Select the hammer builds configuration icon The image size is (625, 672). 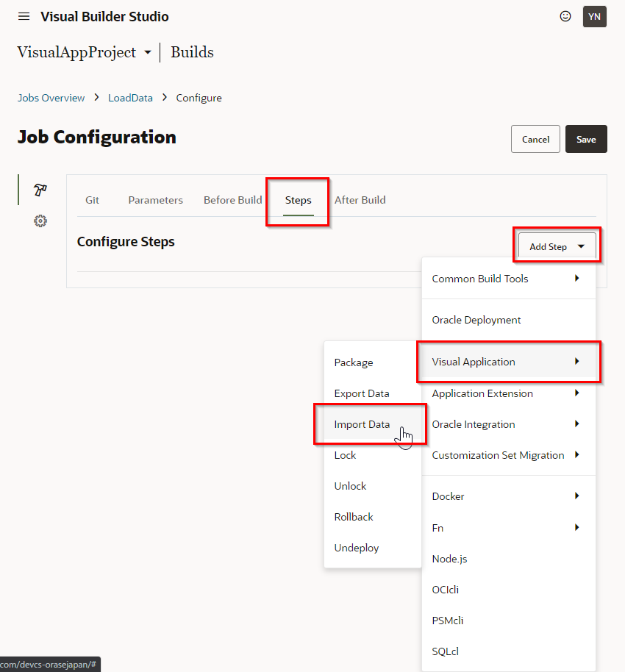40,190
